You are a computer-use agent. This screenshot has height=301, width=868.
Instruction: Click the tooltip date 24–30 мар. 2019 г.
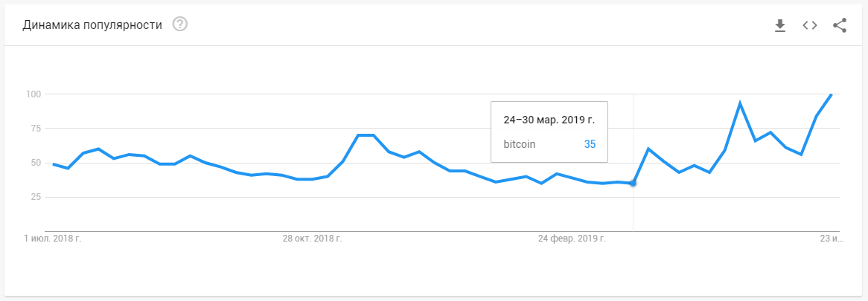[x=549, y=120]
